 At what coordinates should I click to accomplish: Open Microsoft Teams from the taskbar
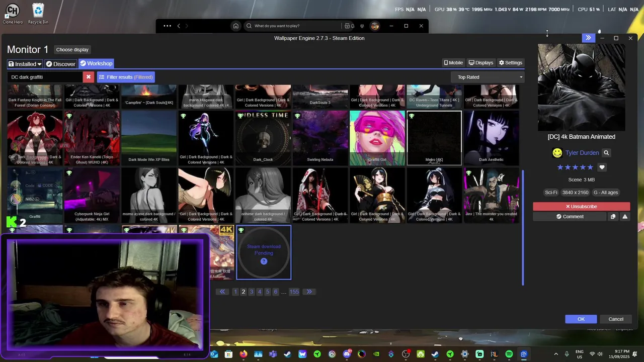point(273,354)
